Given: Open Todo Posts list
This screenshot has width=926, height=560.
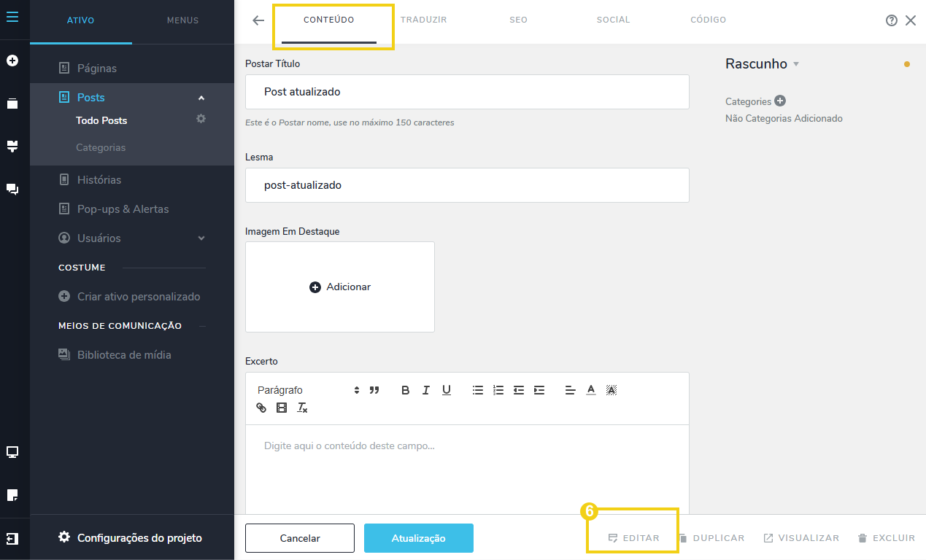Looking at the screenshot, I should (x=101, y=120).
